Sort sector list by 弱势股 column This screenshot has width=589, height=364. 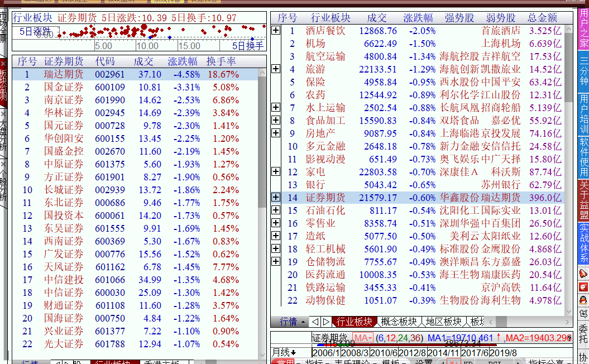coord(501,18)
